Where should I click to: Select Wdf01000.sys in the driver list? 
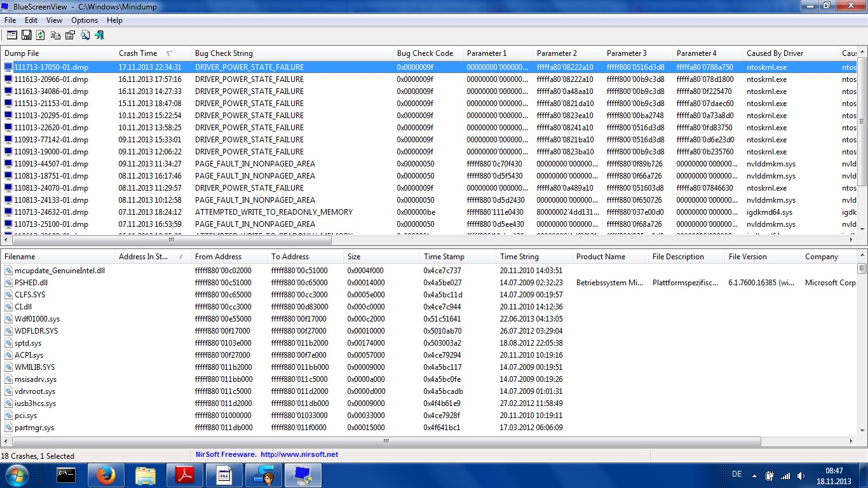coord(37,319)
